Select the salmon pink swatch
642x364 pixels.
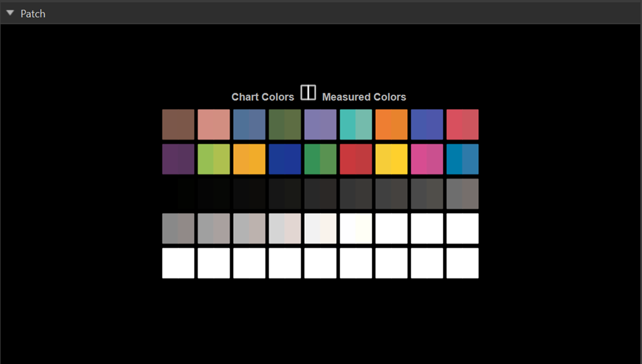214,124
